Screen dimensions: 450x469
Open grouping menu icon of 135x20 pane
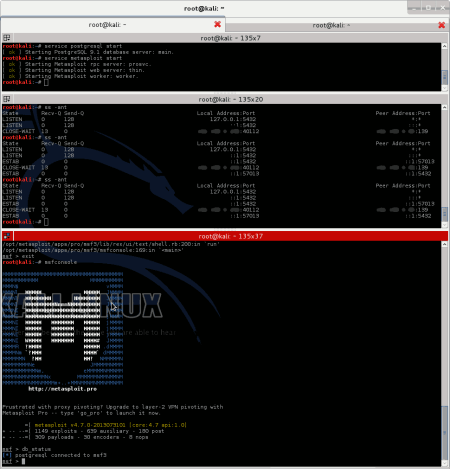pyautogui.click(x=7, y=99)
